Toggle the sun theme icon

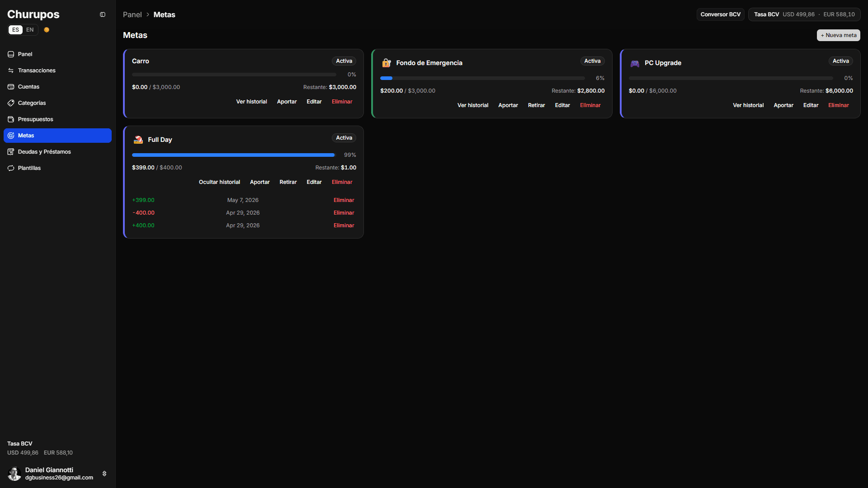click(x=47, y=30)
